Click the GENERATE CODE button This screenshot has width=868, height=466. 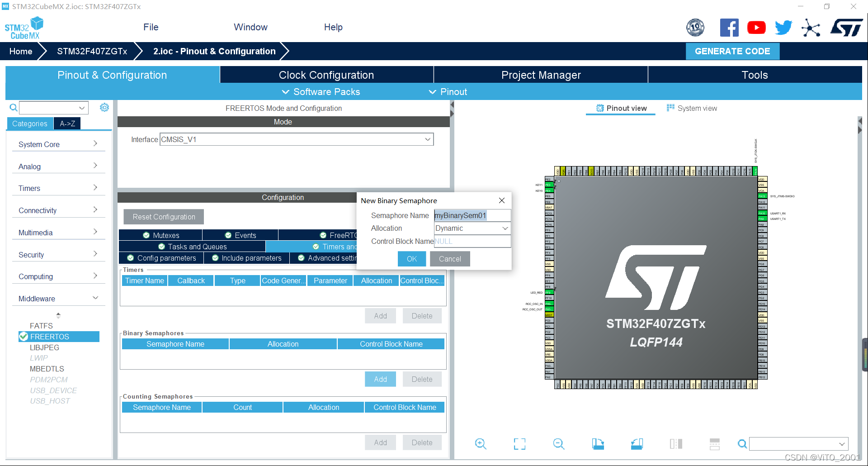pyautogui.click(x=732, y=51)
